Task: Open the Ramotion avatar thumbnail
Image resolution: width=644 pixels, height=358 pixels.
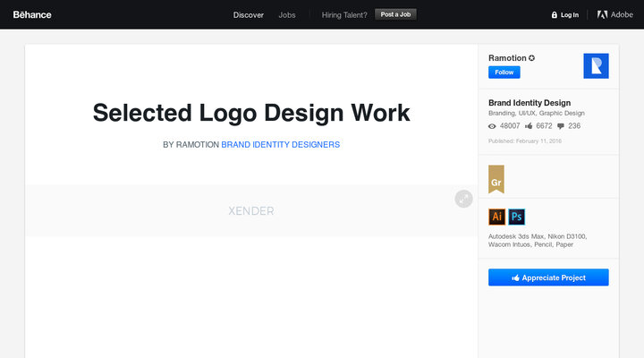Action: point(596,65)
